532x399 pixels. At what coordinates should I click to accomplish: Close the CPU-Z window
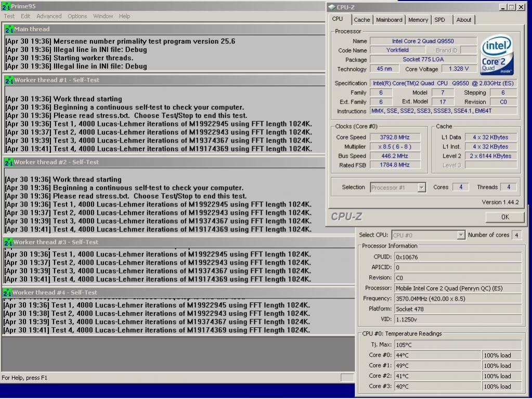coord(521,7)
